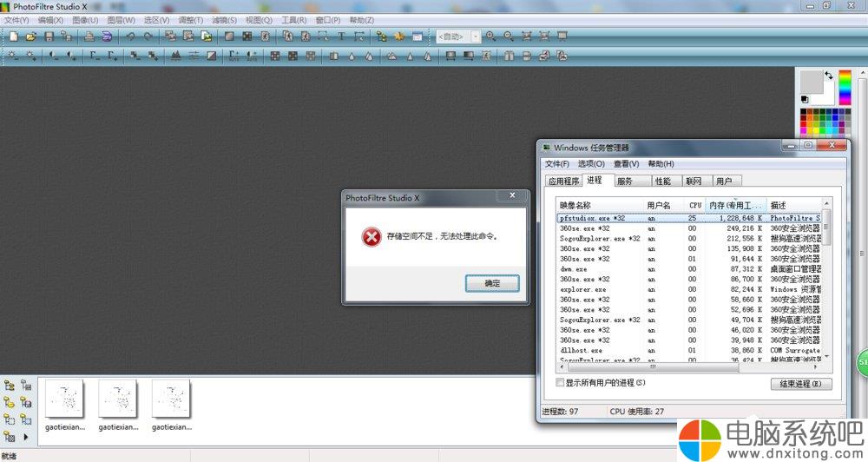
Task: Select the Text tool T icon
Action: click(x=341, y=36)
